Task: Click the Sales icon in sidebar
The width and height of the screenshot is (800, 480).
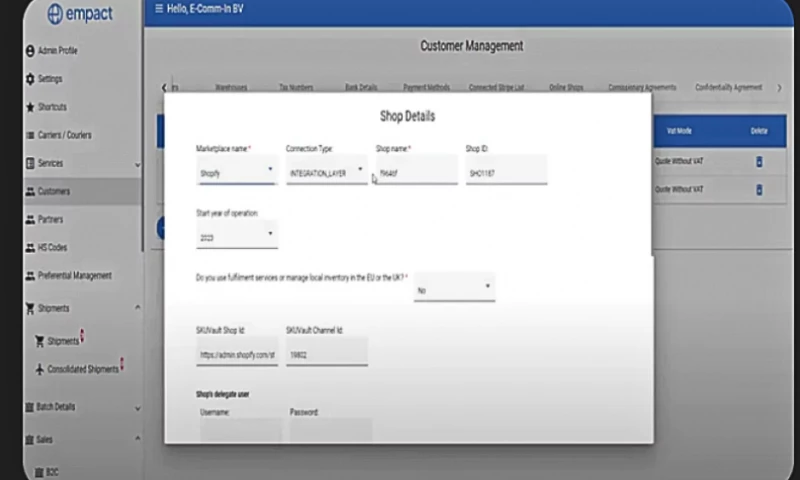Action: tap(30, 440)
